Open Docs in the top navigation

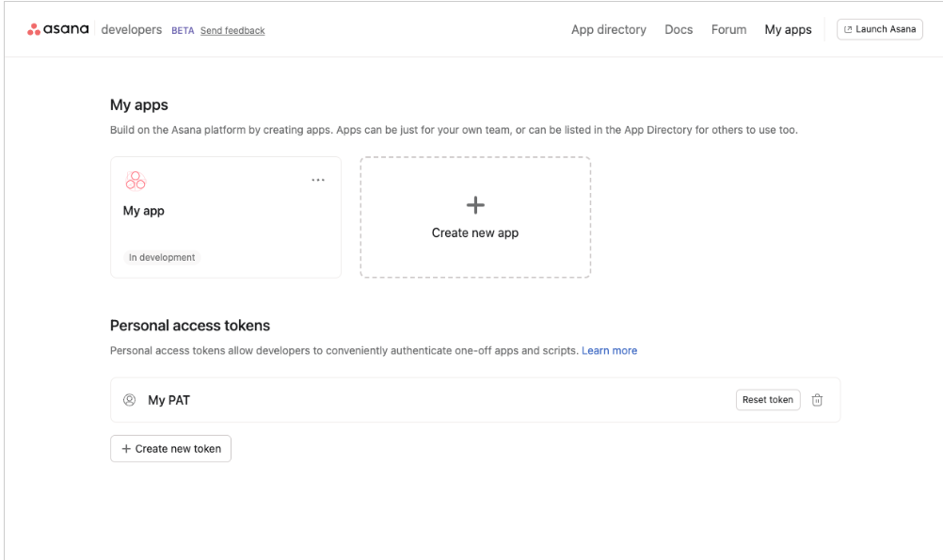coord(679,29)
